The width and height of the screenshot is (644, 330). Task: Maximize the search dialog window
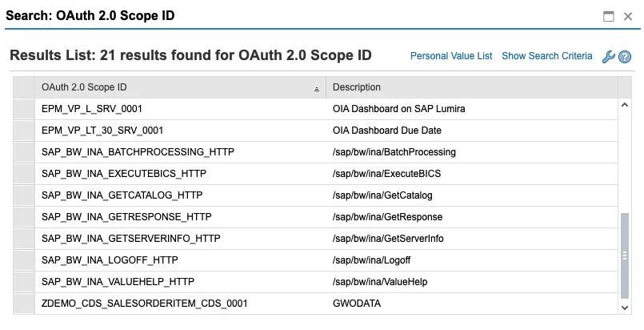pos(609,16)
